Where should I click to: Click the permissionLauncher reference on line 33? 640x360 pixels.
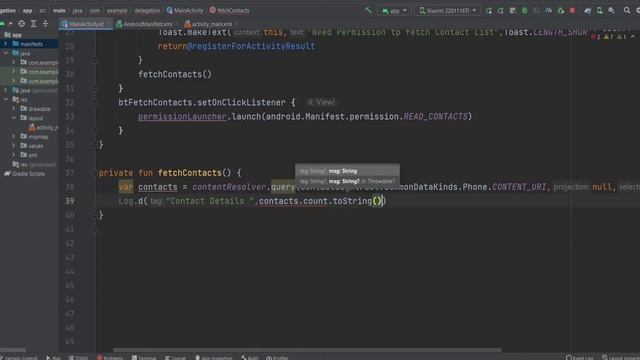pyautogui.click(x=182, y=117)
